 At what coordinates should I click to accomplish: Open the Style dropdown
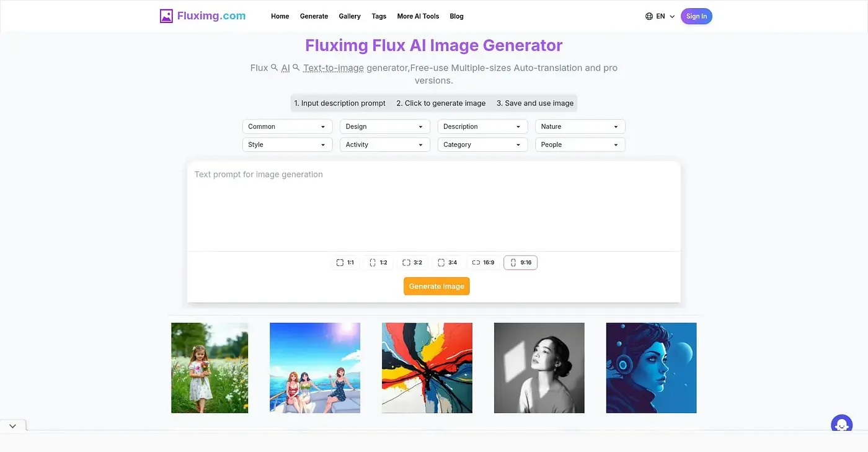click(287, 144)
